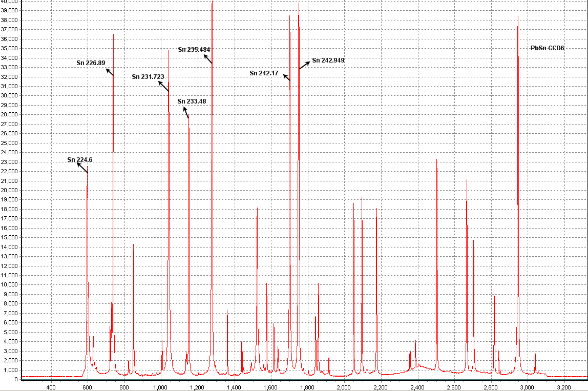
Task: Select the PbSn-CCD6 series legend label
Action: click(548, 48)
